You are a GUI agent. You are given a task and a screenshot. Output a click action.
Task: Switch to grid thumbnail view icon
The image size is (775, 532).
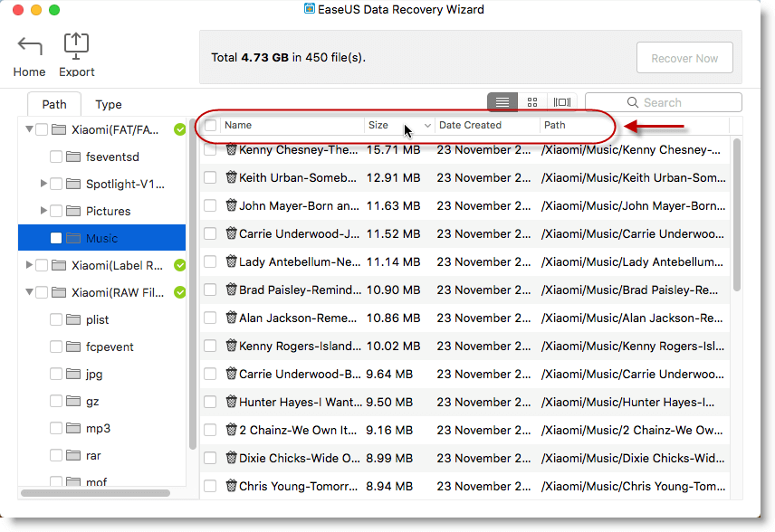coord(532,102)
